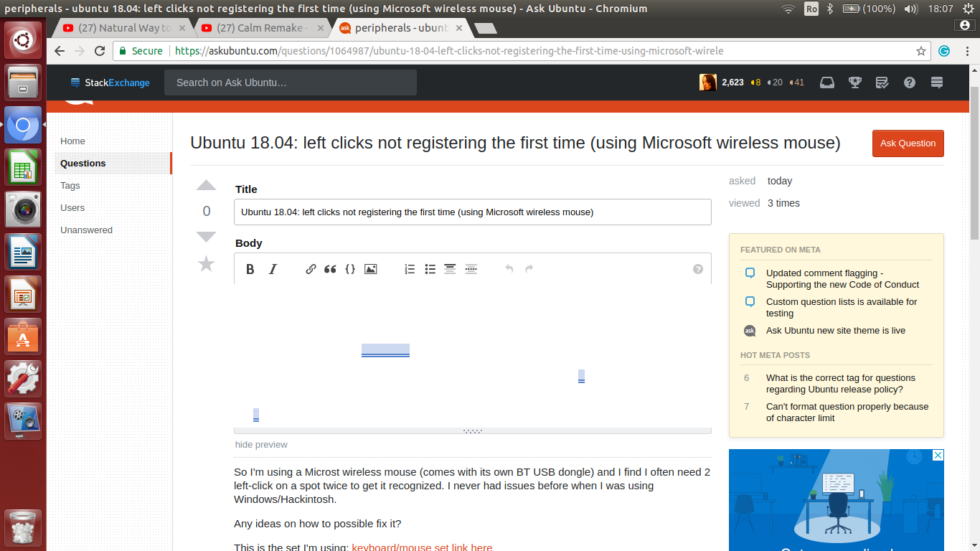The height and width of the screenshot is (551, 980).
Task: Format text as code sample with braces icon
Action: (x=350, y=269)
